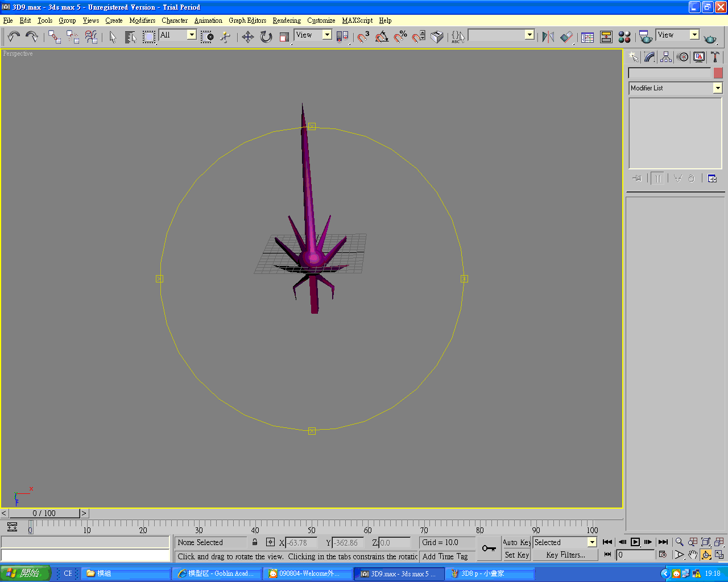Click the 0 / 100 time slider
728x582 pixels.
(x=44, y=513)
